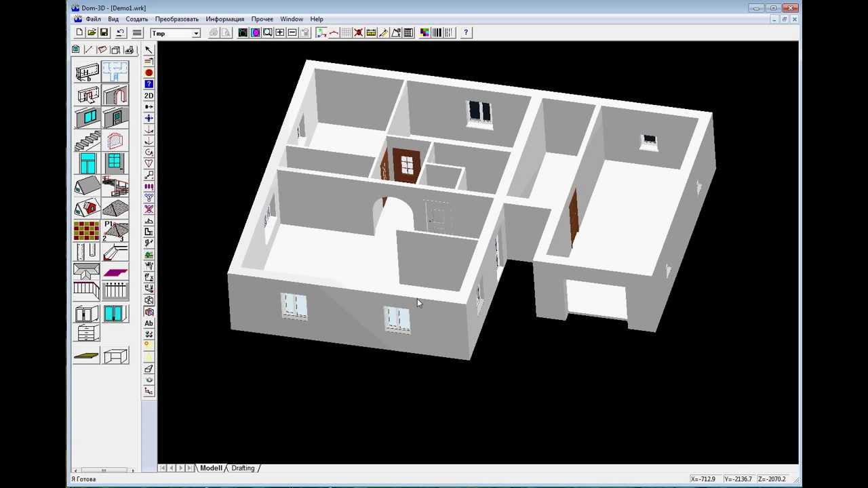Select the chest of drawers tool

click(x=87, y=333)
